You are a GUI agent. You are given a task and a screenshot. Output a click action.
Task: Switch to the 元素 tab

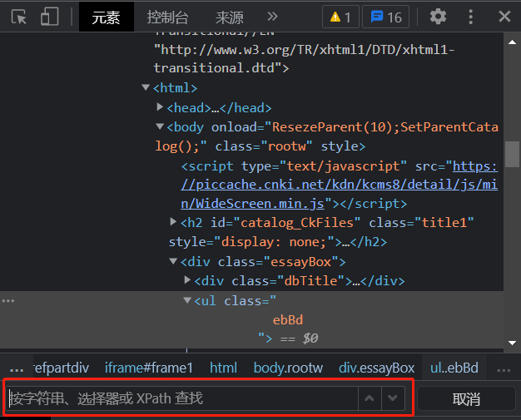point(106,17)
